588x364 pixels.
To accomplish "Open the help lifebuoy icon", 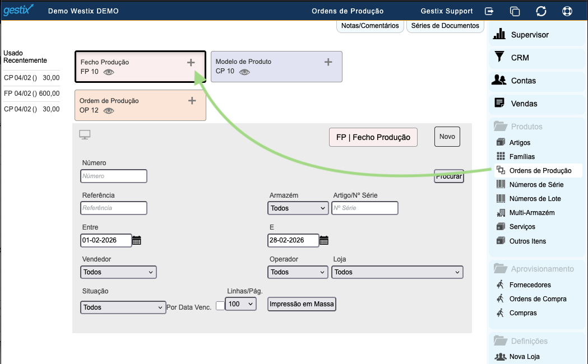I will (567, 11).
